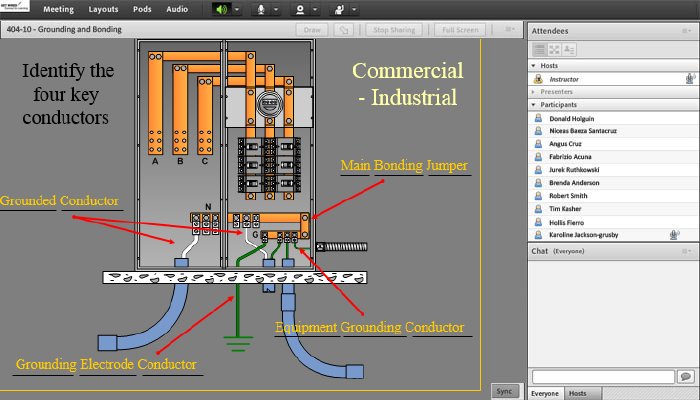This screenshot has height=400, width=700.
Task: Toggle the green speaker audio button
Action: [219, 9]
